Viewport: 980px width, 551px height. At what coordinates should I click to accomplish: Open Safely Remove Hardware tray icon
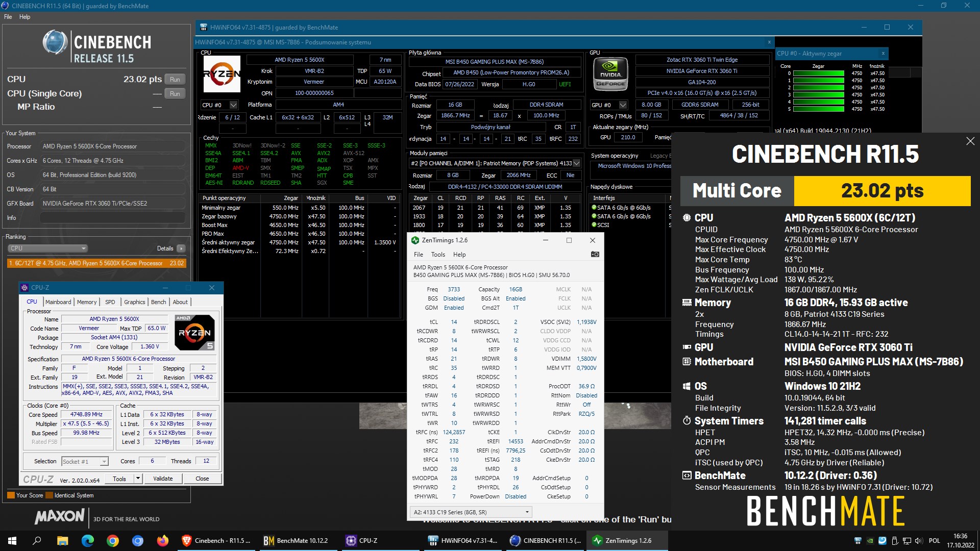tap(894, 541)
